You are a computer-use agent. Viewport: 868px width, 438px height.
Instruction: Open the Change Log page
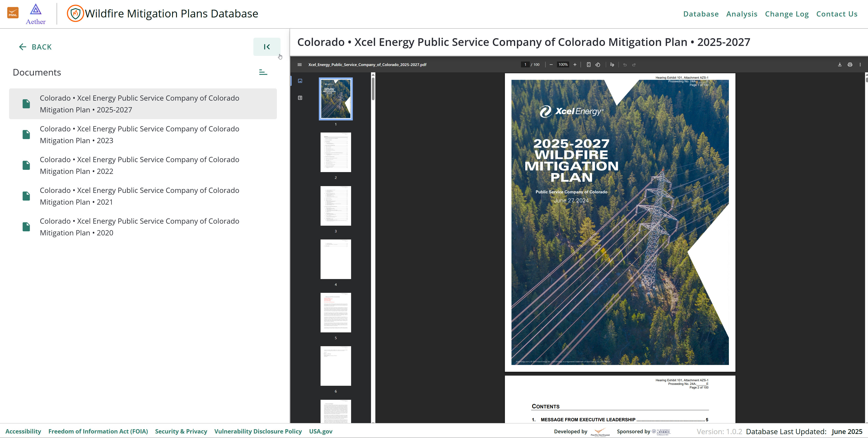(787, 14)
